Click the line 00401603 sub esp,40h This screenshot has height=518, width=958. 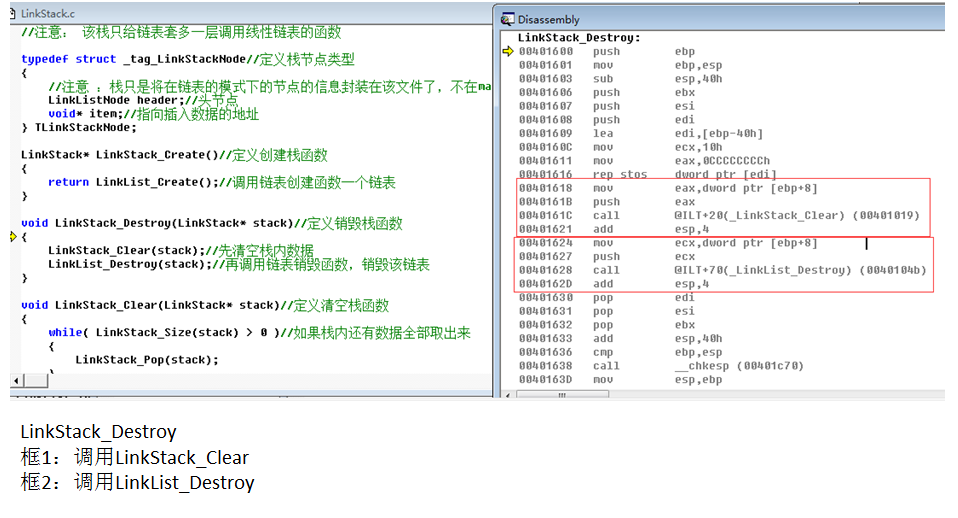(620, 79)
